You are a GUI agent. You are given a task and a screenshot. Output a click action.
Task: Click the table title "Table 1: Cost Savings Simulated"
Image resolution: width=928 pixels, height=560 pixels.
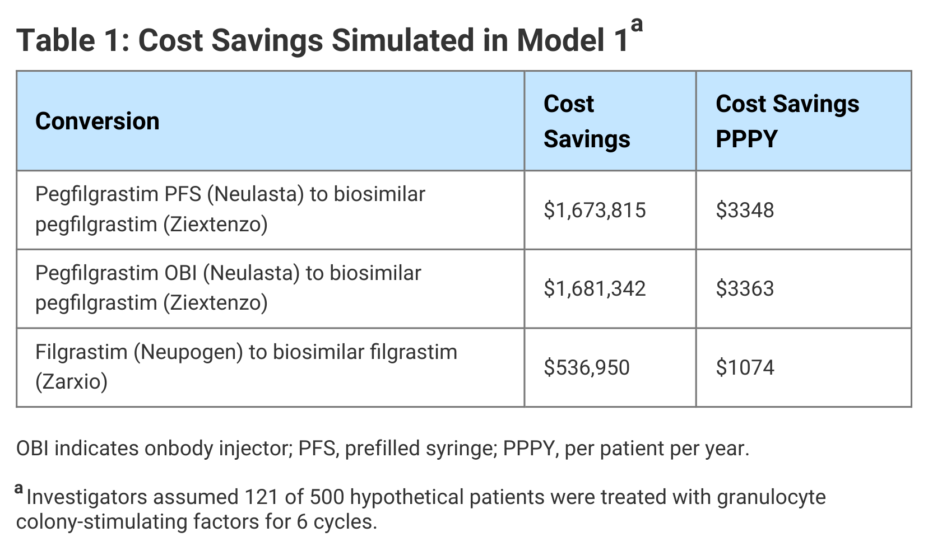[322, 40]
